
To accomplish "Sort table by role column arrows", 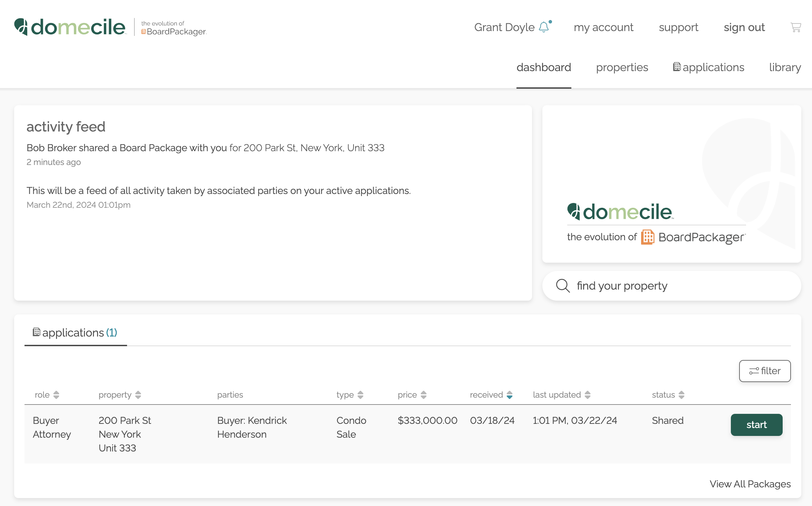I will click(56, 395).
